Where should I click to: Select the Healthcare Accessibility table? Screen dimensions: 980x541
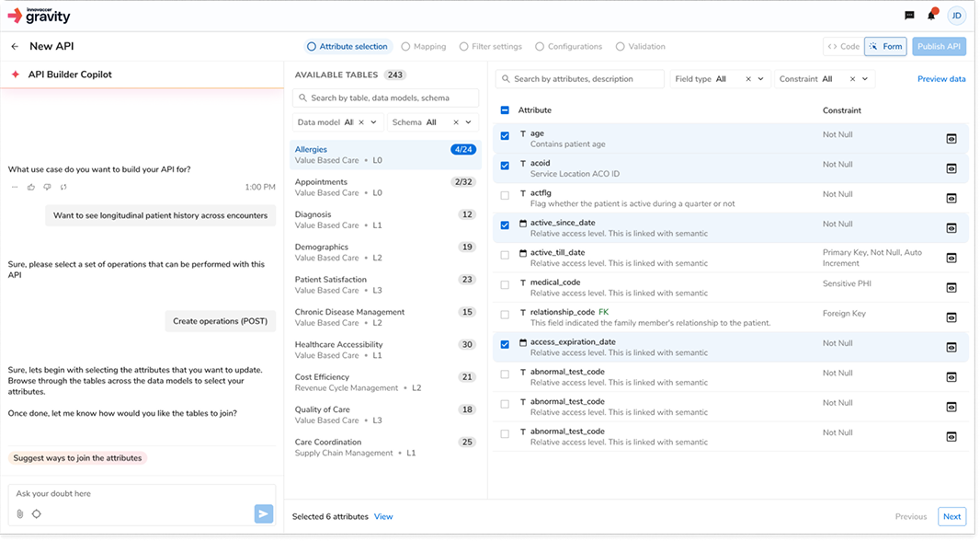385,350
